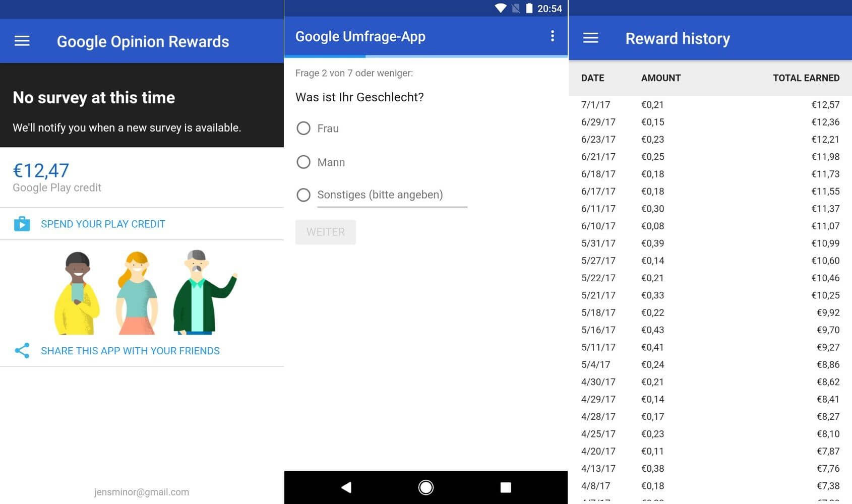
Task: Tap the share icon
Action: coord(22,351)
